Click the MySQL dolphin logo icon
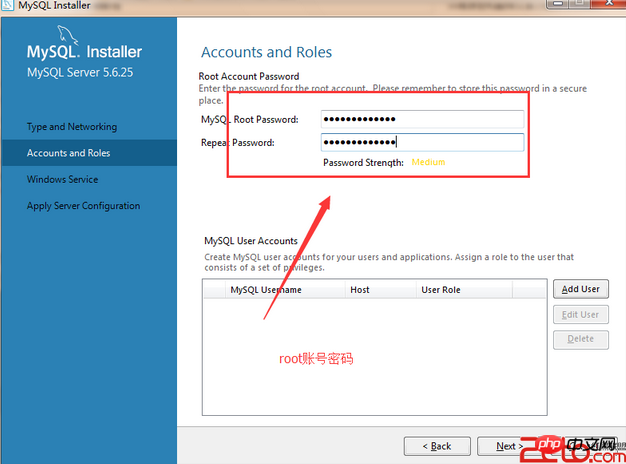 (67, 34)
